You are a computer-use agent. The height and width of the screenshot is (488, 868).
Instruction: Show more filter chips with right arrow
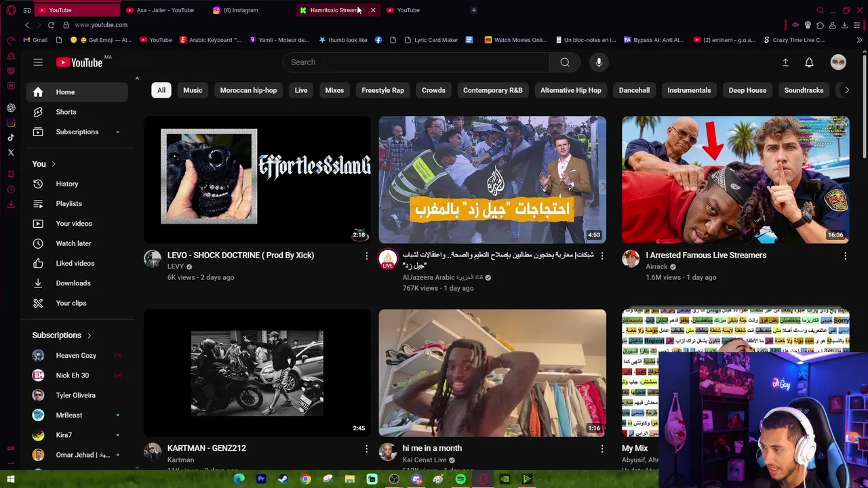pyautogui.click(x=846, y=90)
